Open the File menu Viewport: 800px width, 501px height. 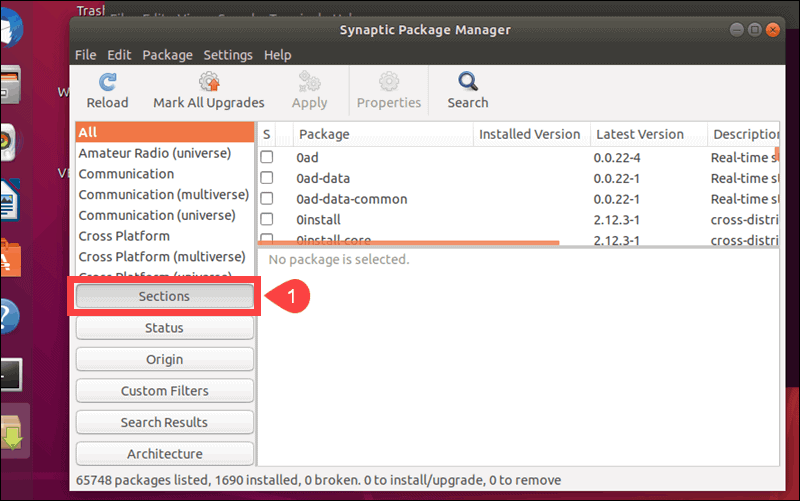[85, 55]
